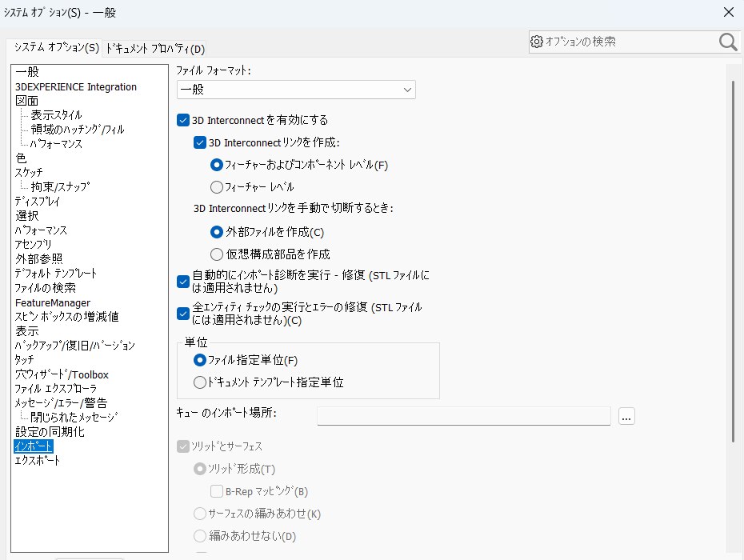
Task: Select ドキュメント テンプレート指定単位 radio
Action: pos(200,382)
